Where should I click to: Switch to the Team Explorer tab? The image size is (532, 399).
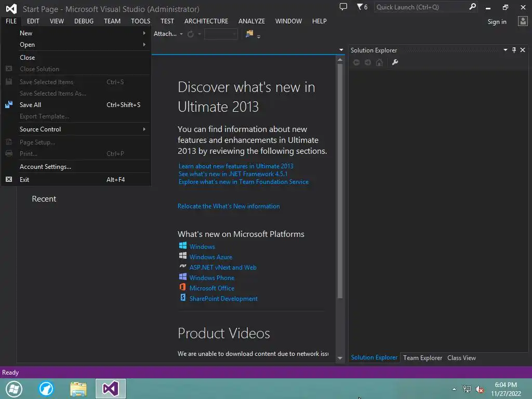[422, 357]
